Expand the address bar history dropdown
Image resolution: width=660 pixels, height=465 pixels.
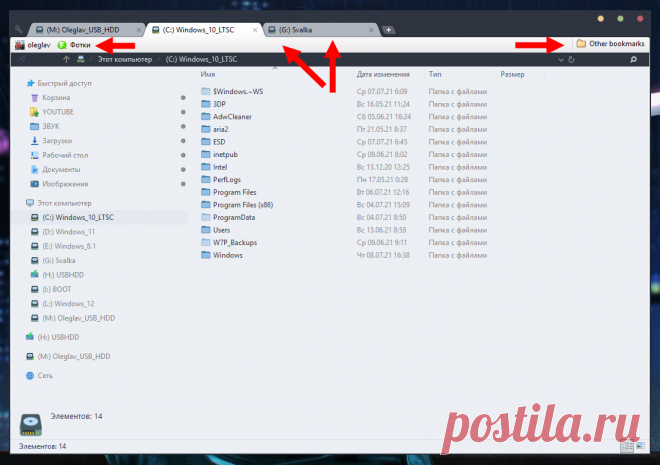point(561,60)
